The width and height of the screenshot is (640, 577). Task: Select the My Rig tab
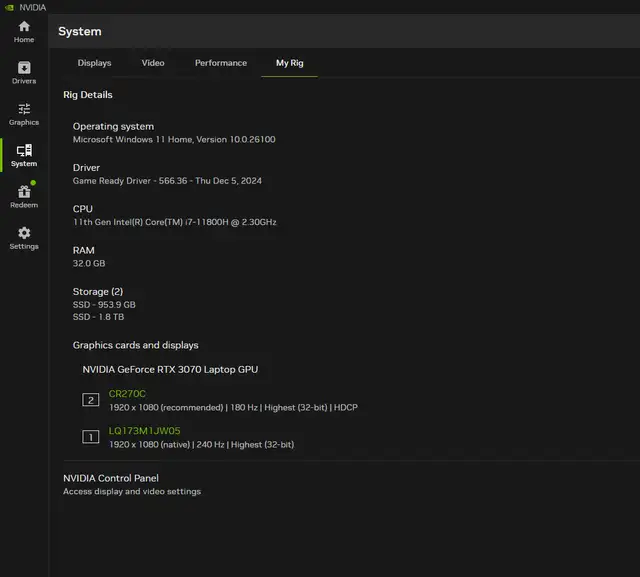[x=289, y=63]
